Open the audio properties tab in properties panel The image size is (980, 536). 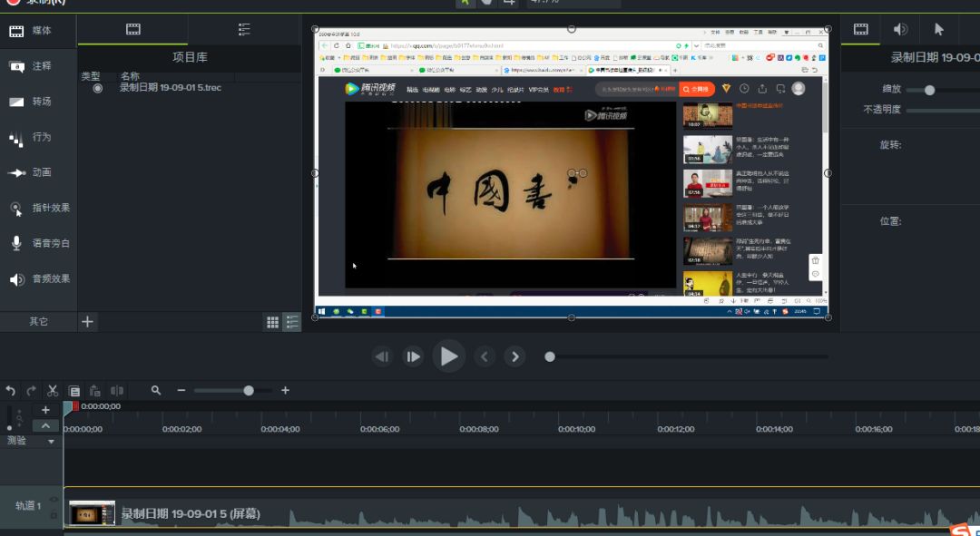(900, 29)
